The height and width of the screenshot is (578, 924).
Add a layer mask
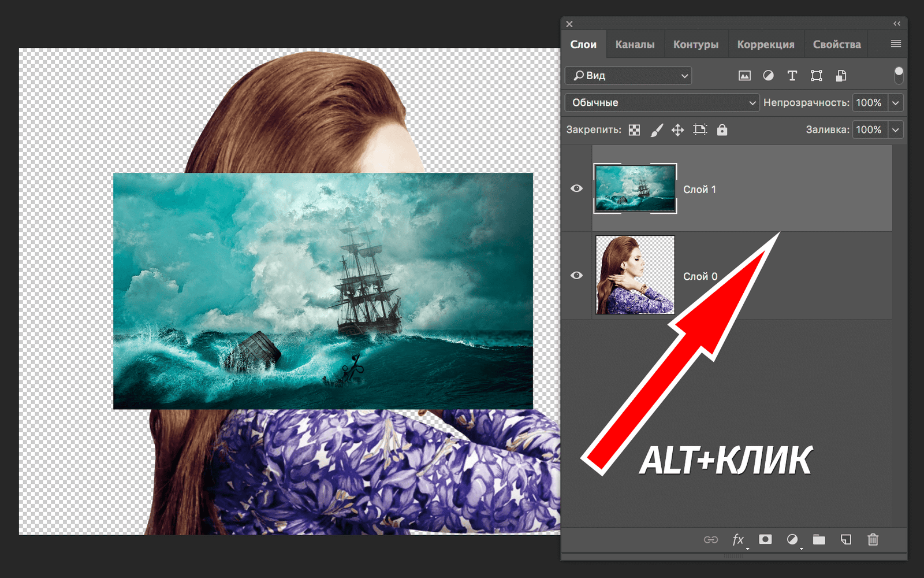765,539
